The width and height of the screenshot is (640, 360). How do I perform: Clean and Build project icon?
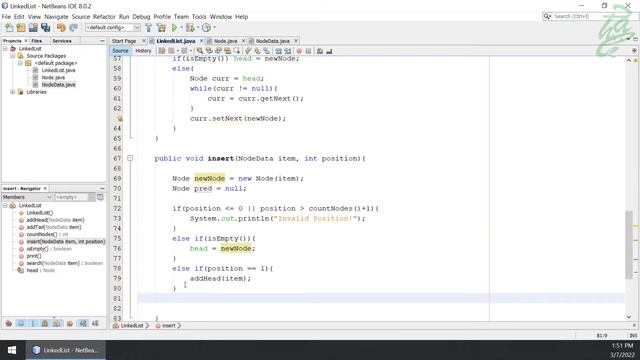[162, 27]
